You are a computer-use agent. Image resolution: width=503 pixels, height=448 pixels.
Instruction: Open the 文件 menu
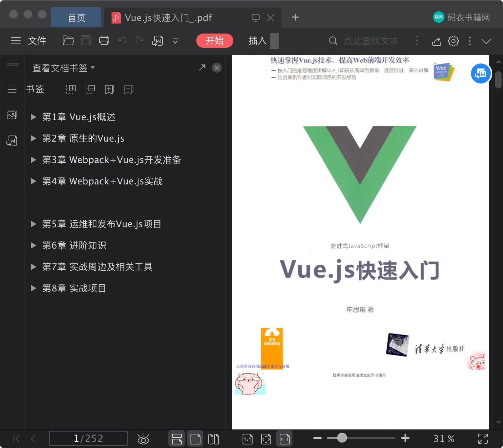pyautogui.click(x=37, y=41)
